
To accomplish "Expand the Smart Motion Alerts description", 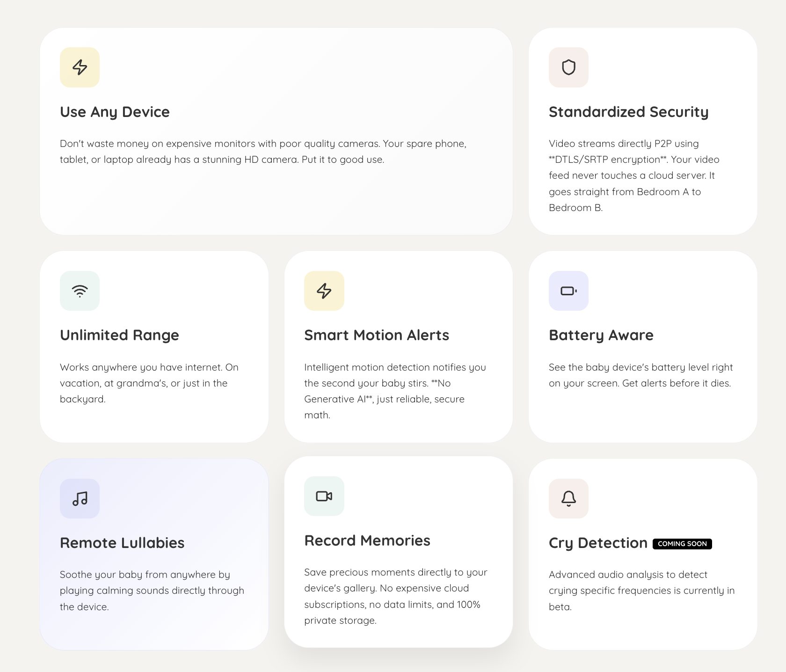I will coord(395,391).
